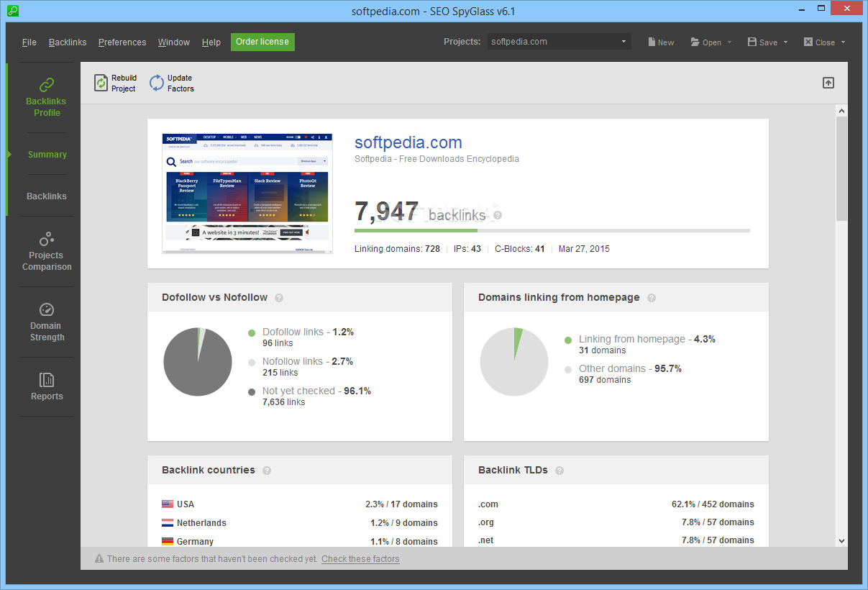The height and width of the screenshot is (590, 868).
Task: Click the Update Factors icon
Action: [157, 83]
